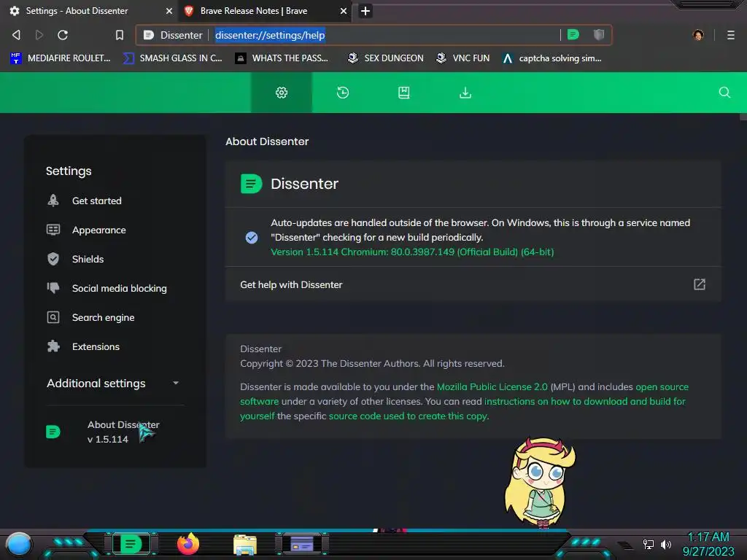
Task: Open About Dissenter v 1.5.114 entry
Action: pos(115,432)
